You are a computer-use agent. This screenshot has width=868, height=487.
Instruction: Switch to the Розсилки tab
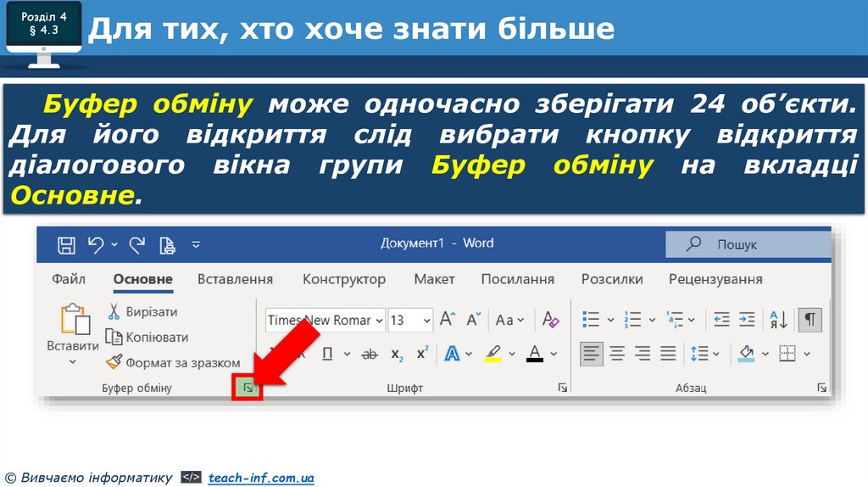[x=612, y=279]
